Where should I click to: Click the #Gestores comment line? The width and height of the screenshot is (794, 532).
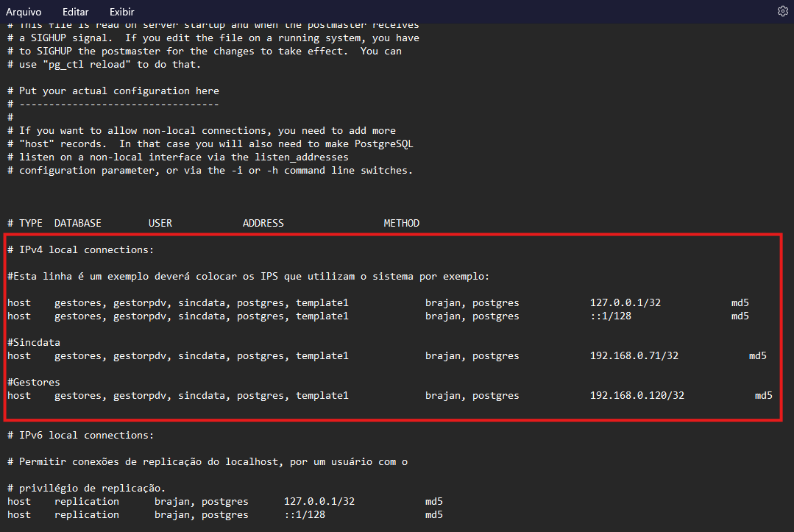(34, 382)
